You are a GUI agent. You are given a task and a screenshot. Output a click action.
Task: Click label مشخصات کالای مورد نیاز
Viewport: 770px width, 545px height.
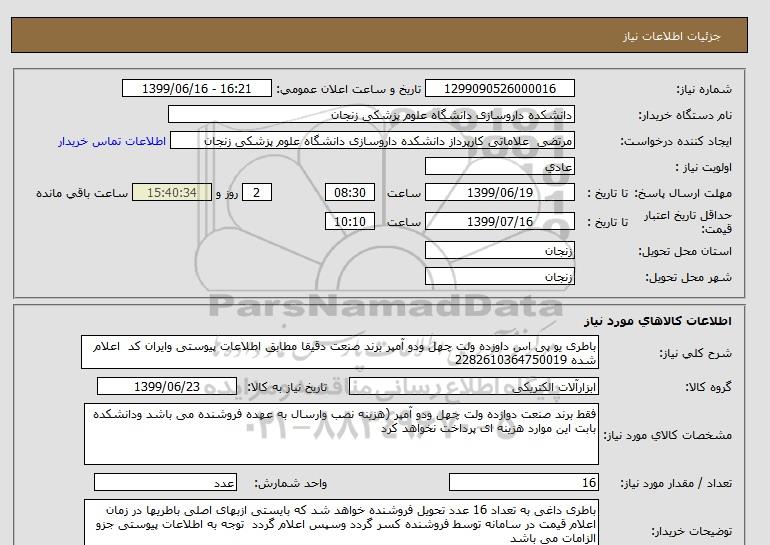click(x=667, y=435)
